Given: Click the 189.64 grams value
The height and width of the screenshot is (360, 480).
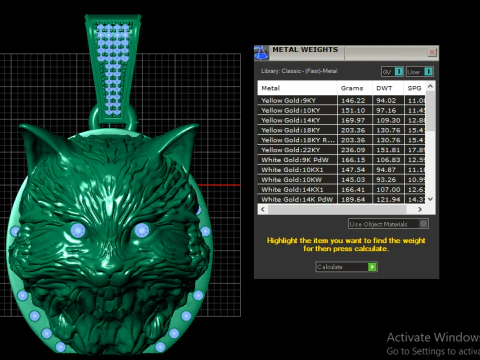Looking at the screenshot, I should pyautogui.click(x=353, y=199).
